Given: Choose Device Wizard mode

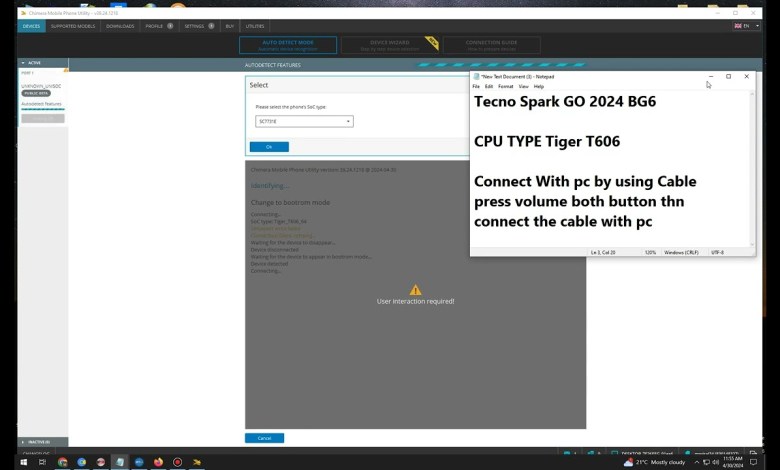Looking at the screenshot, I should [x=390, y=45].
